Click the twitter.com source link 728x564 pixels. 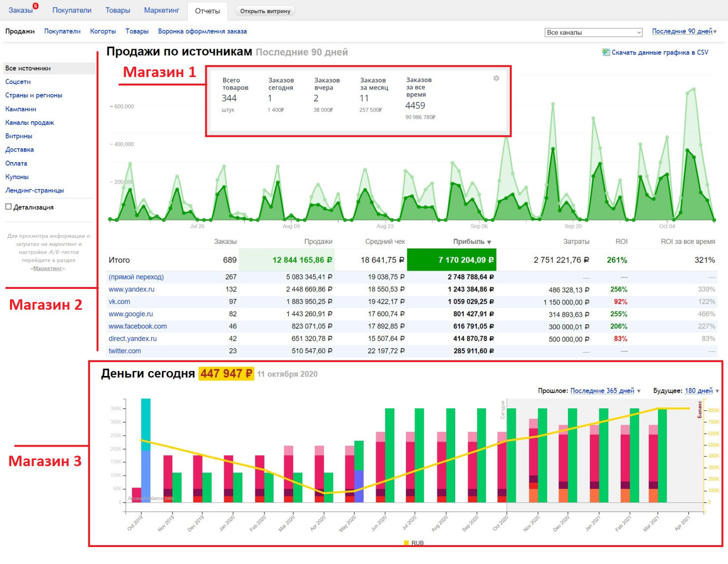(125, 351)
